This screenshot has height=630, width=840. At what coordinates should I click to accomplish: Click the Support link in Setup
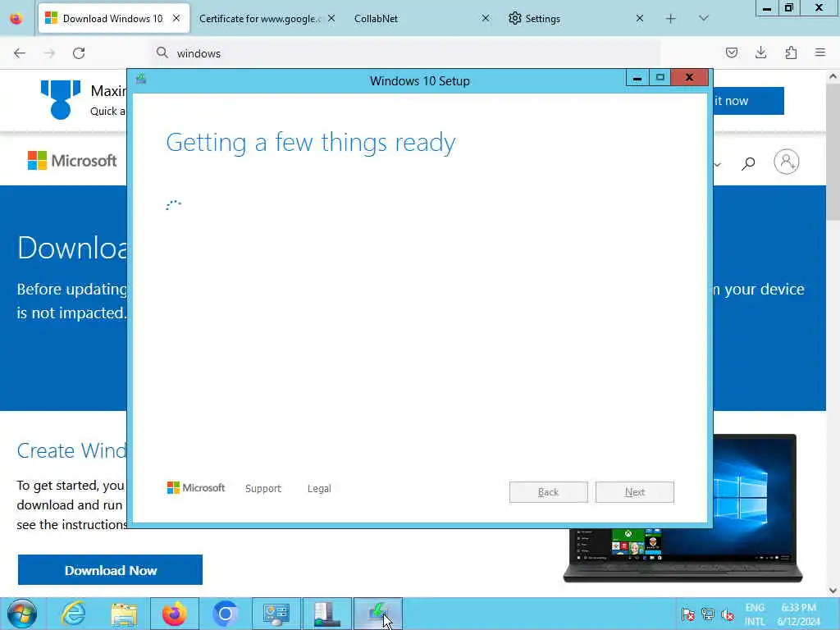tap(263, 489)
